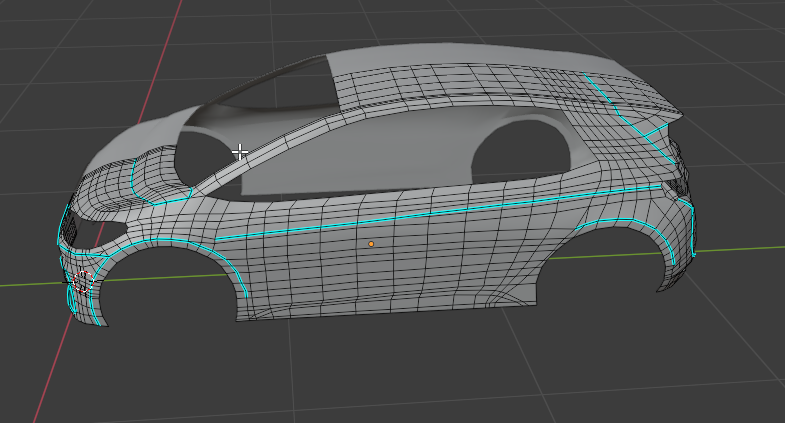Click the red-white 3D cursor circle
The image size is (785, 423).
(83, 282)
